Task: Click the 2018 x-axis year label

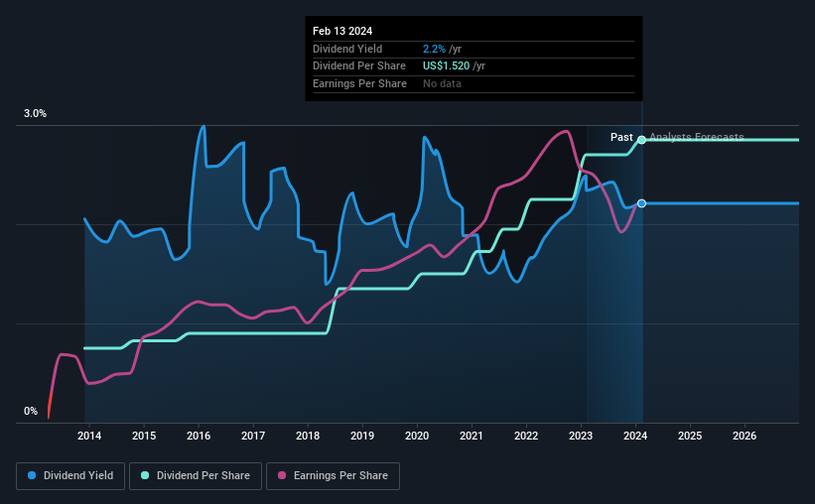Action: coord(308,436)
